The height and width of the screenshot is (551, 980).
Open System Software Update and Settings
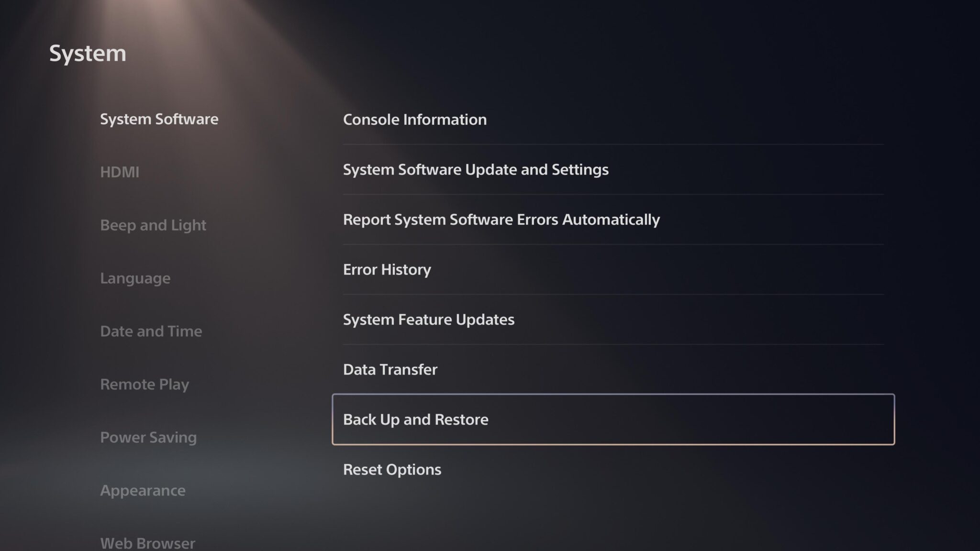[x=476, y=169]
